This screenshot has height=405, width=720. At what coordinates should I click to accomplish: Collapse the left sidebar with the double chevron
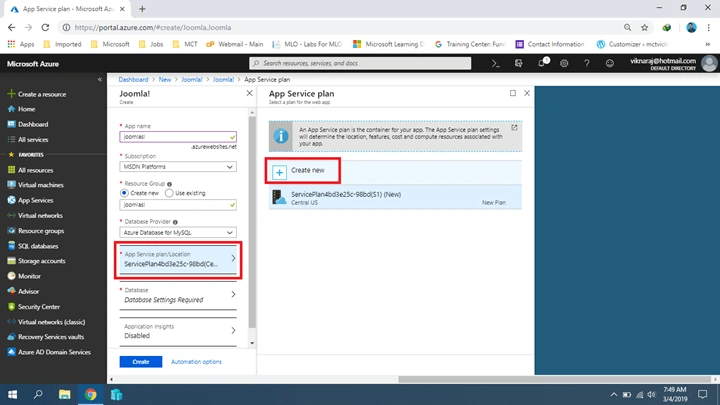point(100,79)
